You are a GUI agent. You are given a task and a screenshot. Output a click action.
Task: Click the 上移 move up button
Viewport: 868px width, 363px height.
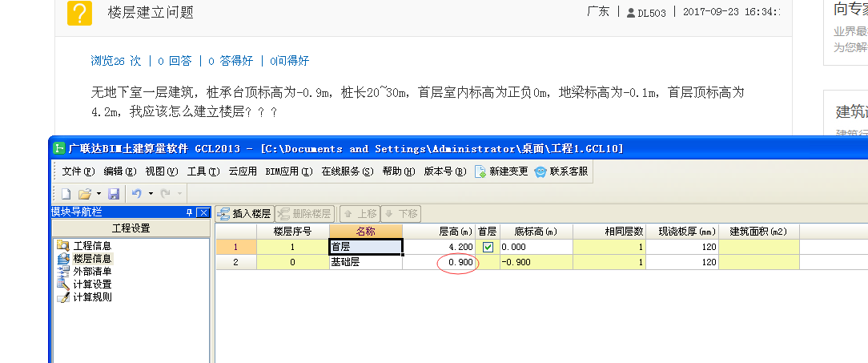click(x=360, y=213)
